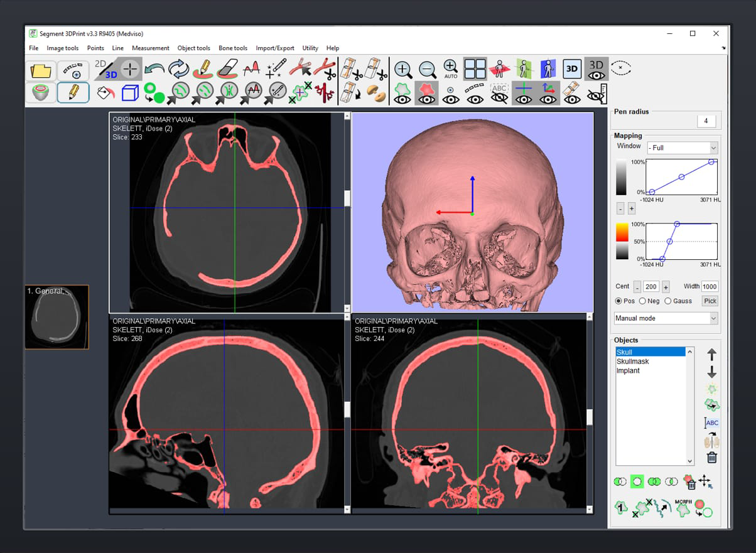
Task: Delete object with the trash can icon
Action: [x=711, y=458]
